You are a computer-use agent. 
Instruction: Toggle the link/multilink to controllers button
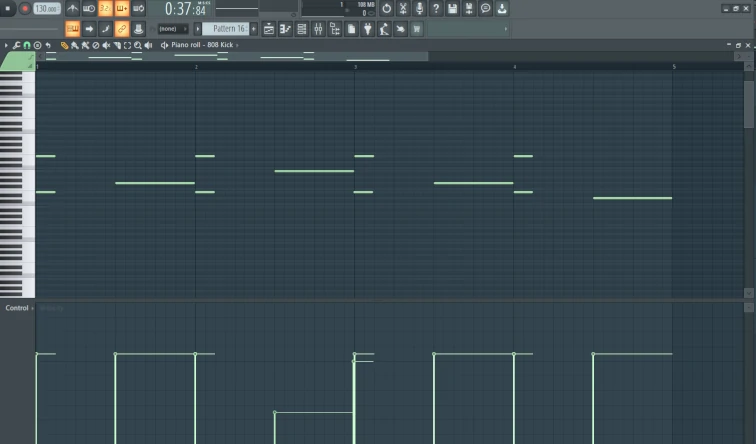pyautogui.click(x=122, y=29)
